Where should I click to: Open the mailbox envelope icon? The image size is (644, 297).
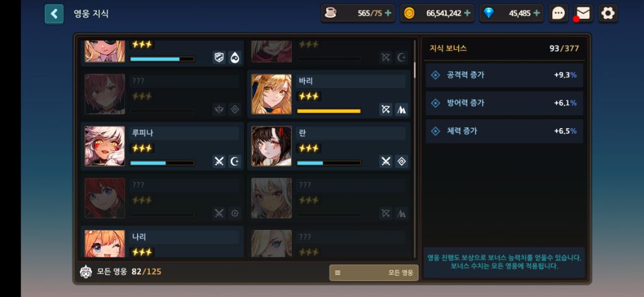[x=583, y=14]
